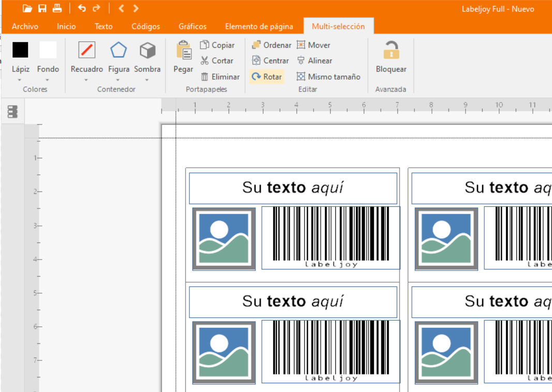Expand the Figura dropdown arrow
Screen dimensions: 552x392
(117, 80)
